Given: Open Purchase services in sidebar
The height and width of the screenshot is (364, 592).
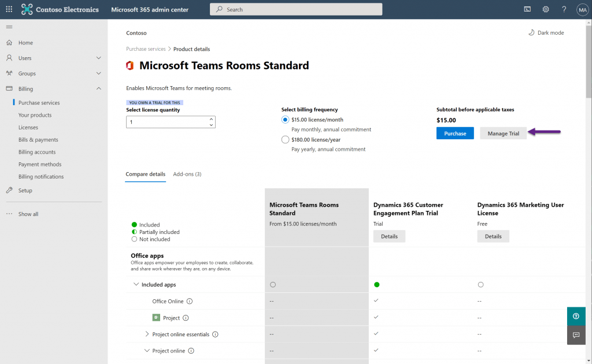Looking at the screenshot, I should click(x=39, y=103).
